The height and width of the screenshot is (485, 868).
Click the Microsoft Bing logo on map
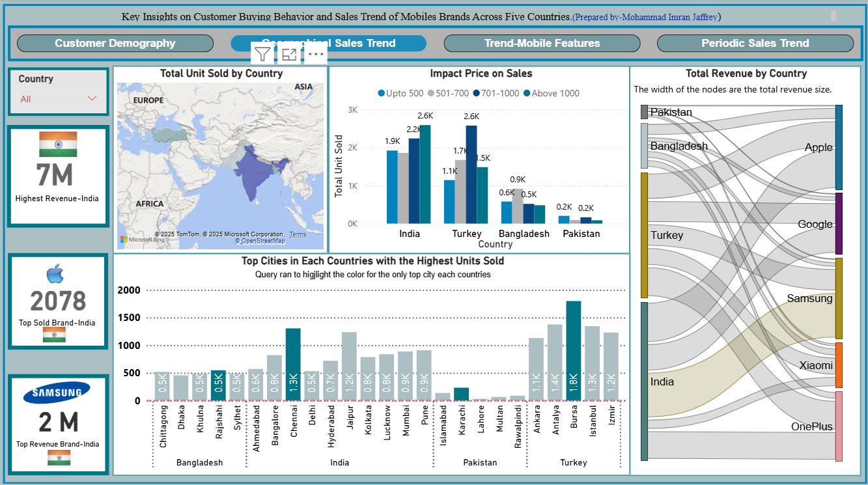pyautogui.click(x=142, y=240)
